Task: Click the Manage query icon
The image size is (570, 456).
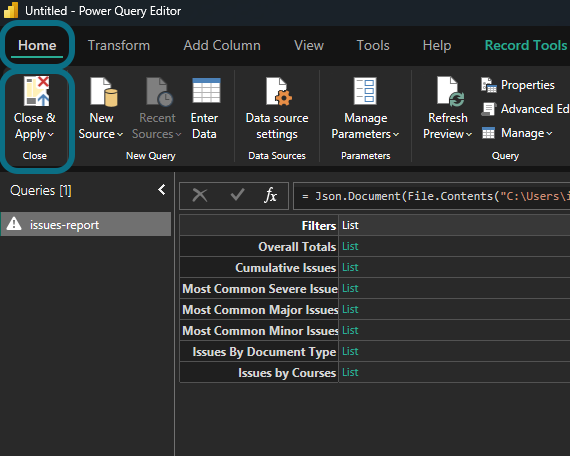Action: click(x=488, y=133)
